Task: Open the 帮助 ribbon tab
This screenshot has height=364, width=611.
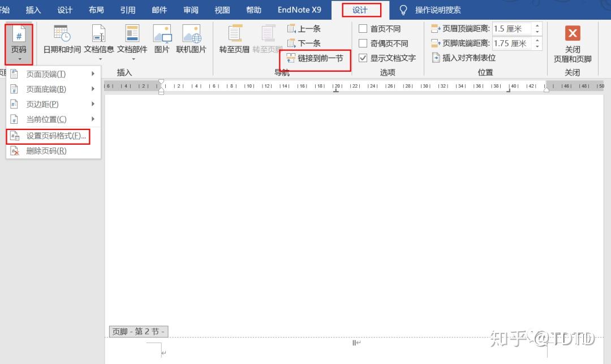Action: click(253, 10)
